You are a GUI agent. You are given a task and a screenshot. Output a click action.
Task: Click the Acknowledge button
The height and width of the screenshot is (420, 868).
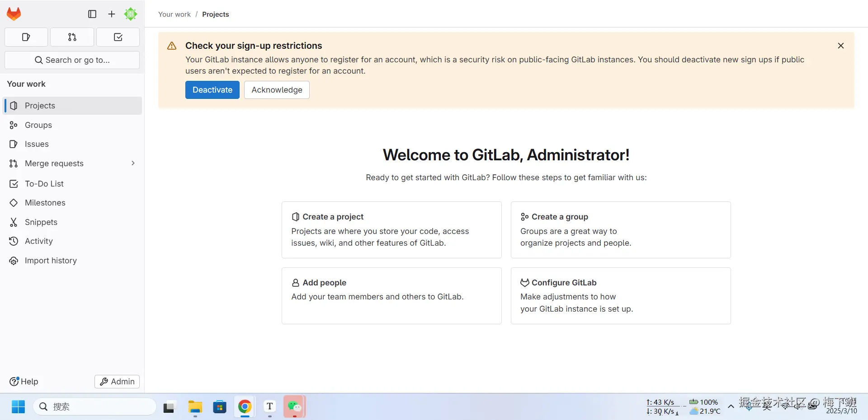click(x=277, y=90)
